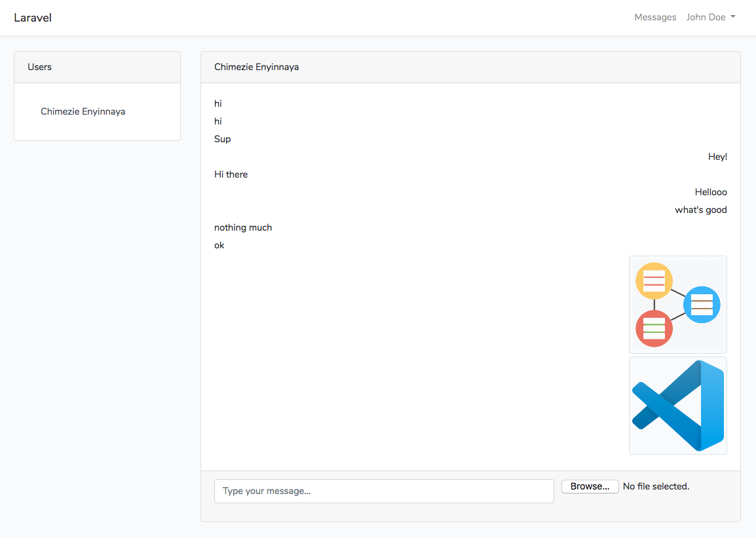Click the 'nothing much' message
The width and height of the screenshot is (756, 538).
pos(243,227)
